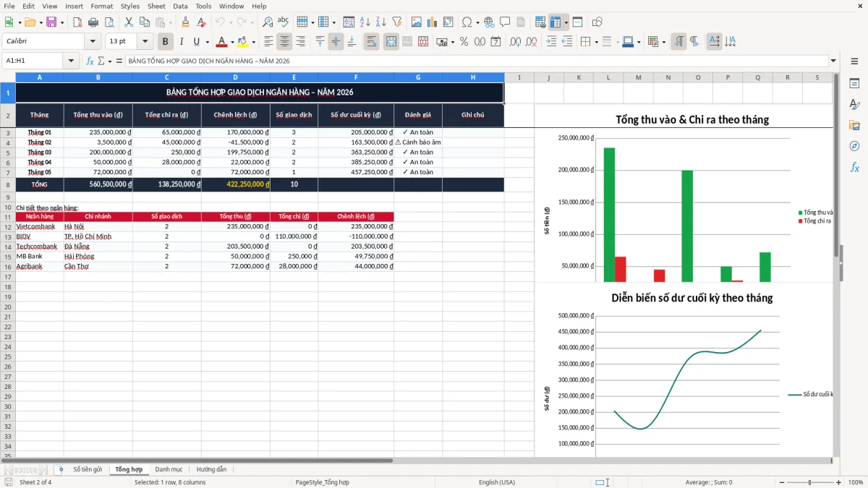Screen dimensions: 868x488
Task: Click the font color red A
Action: [x=221, y=42]
